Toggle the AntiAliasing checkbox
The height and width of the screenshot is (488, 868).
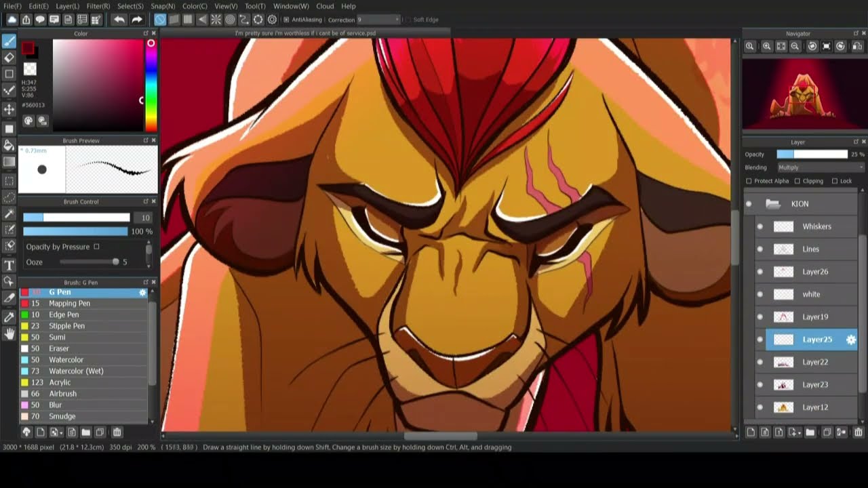coord(286,20)
